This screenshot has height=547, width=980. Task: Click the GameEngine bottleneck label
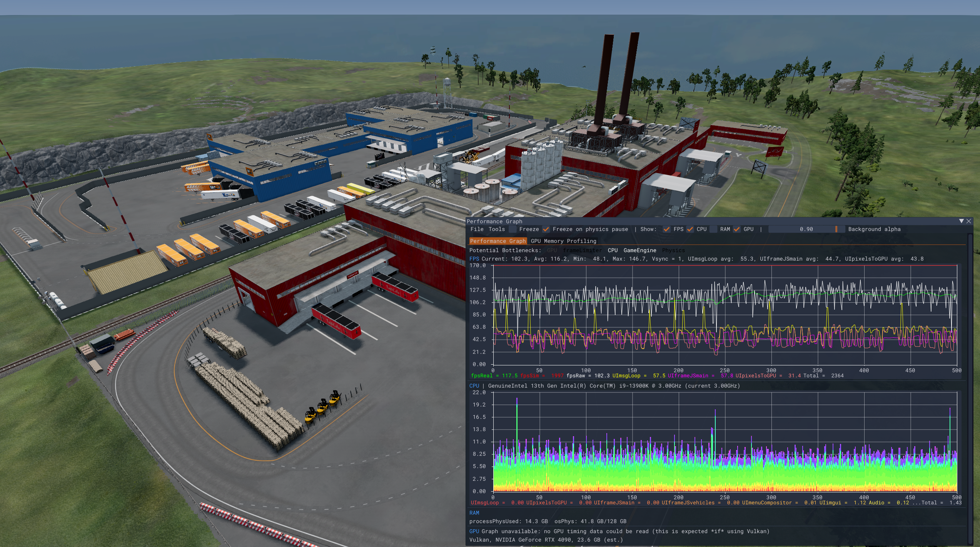click(x=639, y=250)
